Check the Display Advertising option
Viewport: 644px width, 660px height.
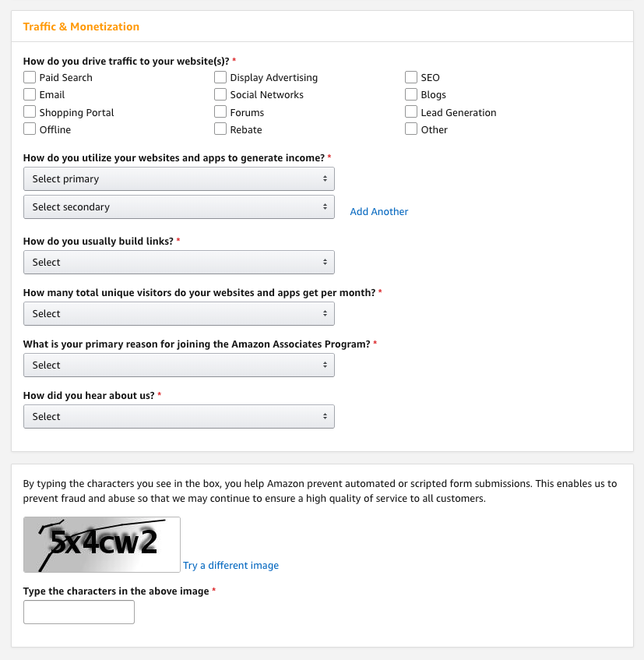point(220,77)
